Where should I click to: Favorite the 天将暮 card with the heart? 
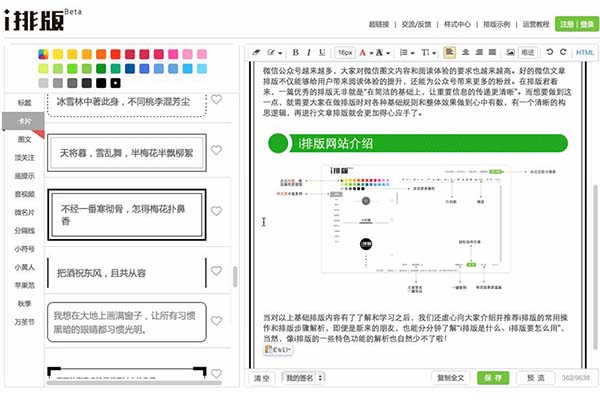(x=216, y=152)
